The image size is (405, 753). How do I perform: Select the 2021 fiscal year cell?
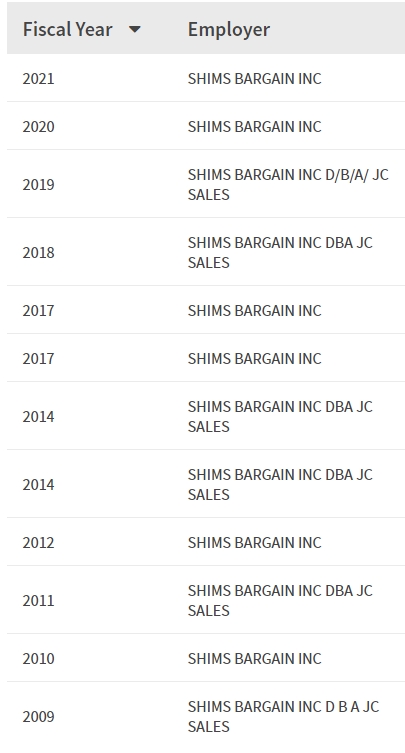pos(38,78)
